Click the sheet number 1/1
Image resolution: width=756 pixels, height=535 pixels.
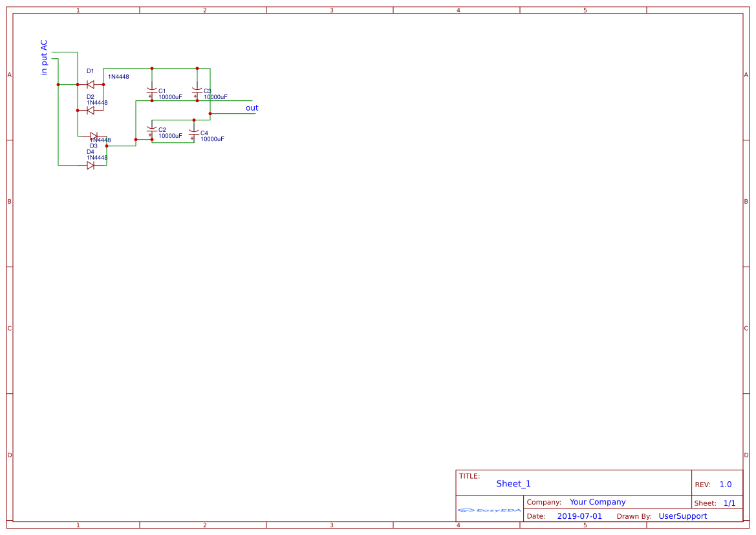[x=729, y=503]
